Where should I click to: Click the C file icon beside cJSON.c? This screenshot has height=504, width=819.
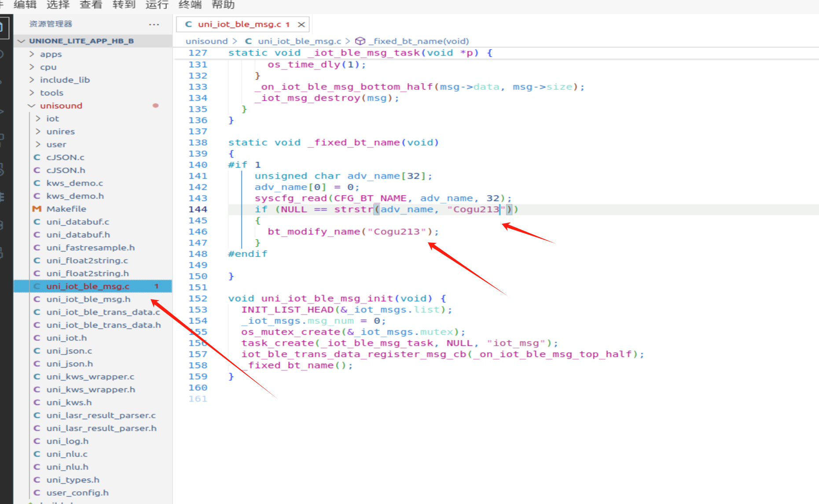37,157
